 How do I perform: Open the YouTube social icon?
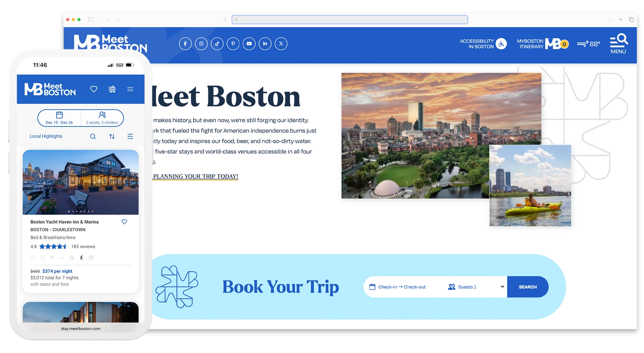coord(249,44)
